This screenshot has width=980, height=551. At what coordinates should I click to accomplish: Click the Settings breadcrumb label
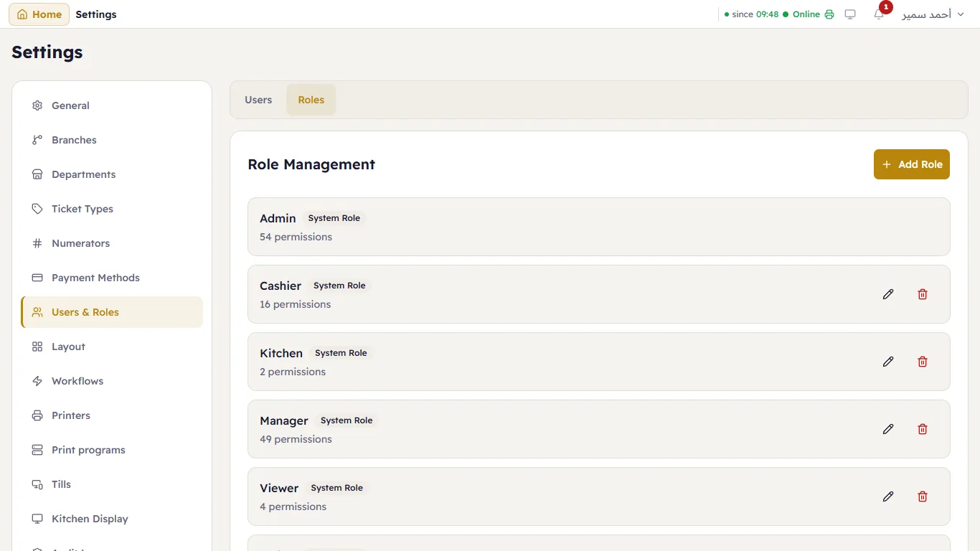pos(96,14)
